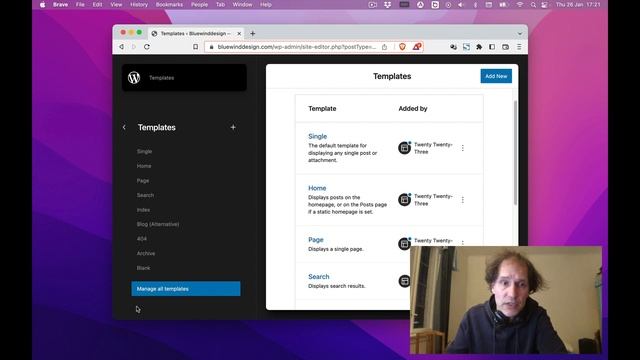
Task: Select Home in the sidebar list
Action: 144,166
